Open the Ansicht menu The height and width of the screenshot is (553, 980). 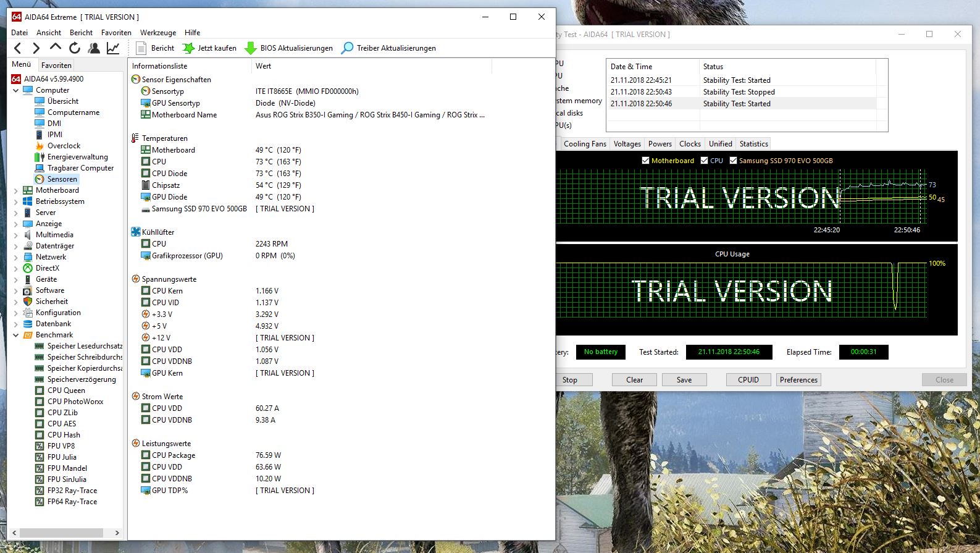click(x=49, y=33)
